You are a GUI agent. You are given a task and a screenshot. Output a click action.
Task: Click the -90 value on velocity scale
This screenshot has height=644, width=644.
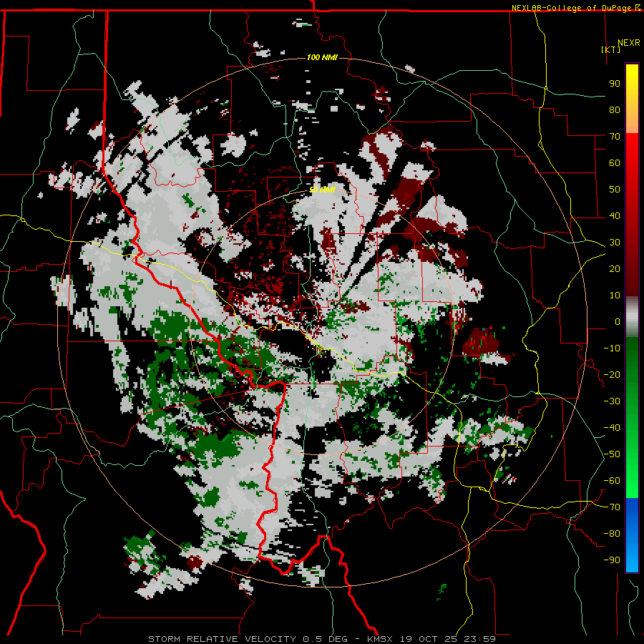[x=612, y=560]
